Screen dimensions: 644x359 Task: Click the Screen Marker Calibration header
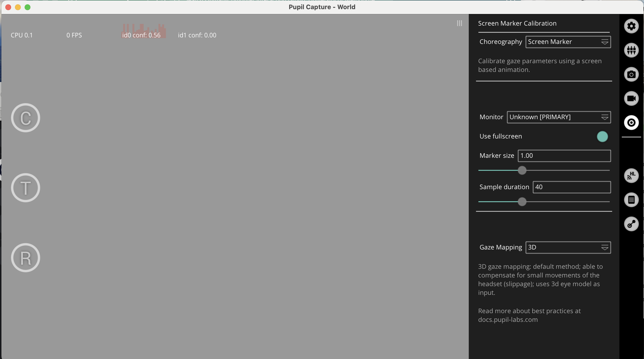(x=517, y=23)
